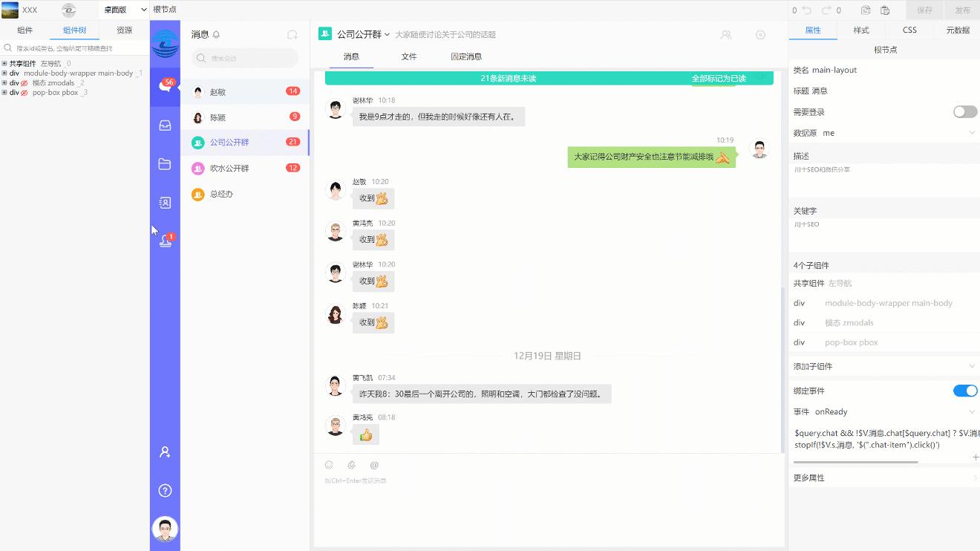
Task: Open the 桌面版 device dropdown
Action: coord(124,10)
